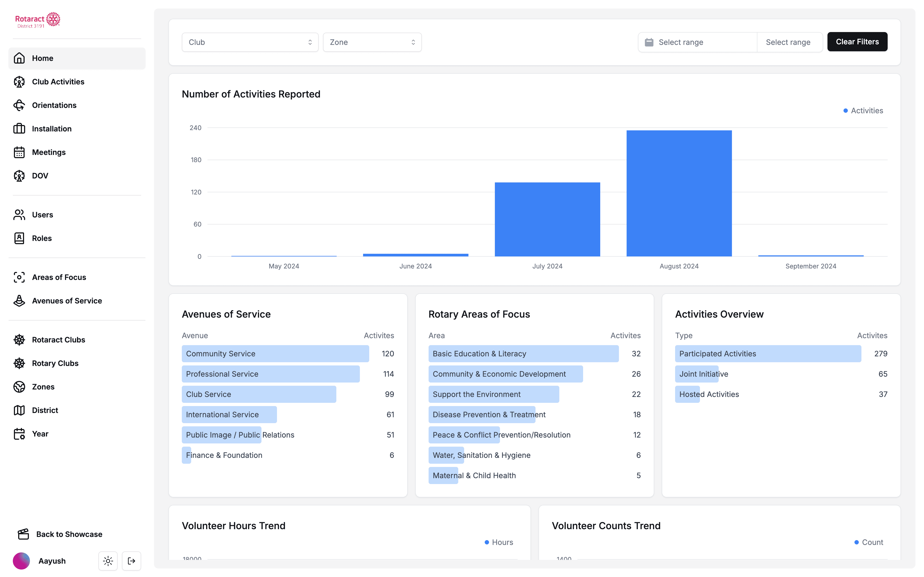Open the Orientations sidebar icon

pyautogui.click(x=19, y=105)
